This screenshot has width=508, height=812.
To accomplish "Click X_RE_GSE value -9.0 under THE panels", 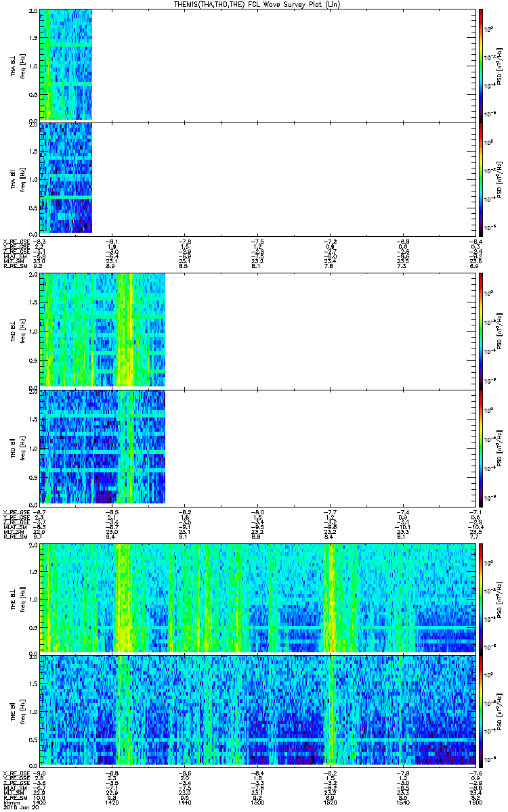I will (40, 773).
